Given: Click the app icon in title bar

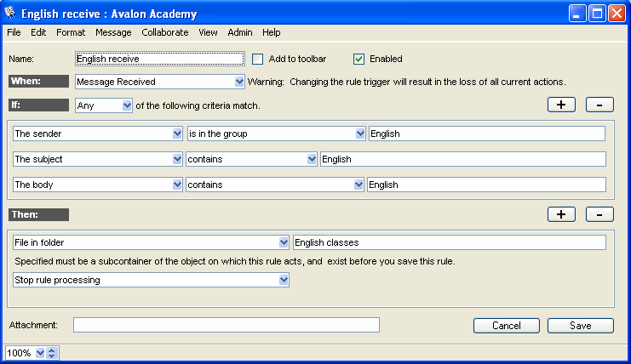Looking at the screenshot, I should 10,14.
